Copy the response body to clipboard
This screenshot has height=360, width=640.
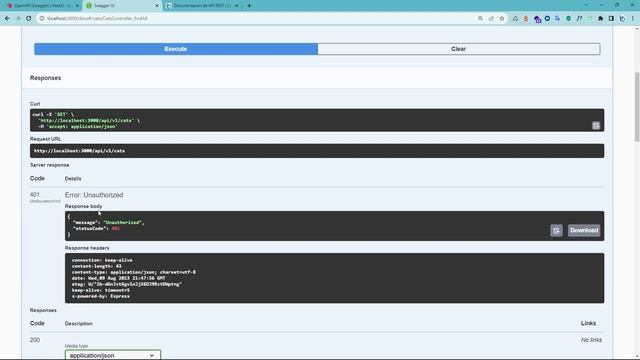[x=556, y=230]
